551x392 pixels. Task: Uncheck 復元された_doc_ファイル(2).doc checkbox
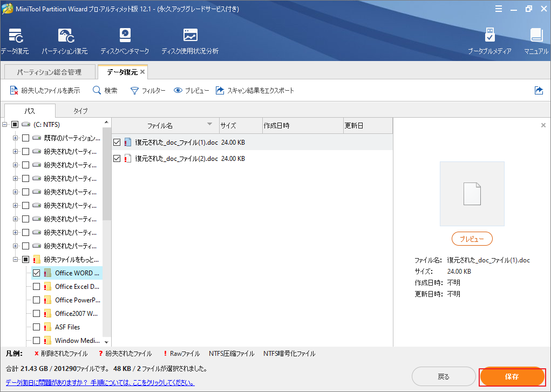pyautogui.click(x=117, y=159)
